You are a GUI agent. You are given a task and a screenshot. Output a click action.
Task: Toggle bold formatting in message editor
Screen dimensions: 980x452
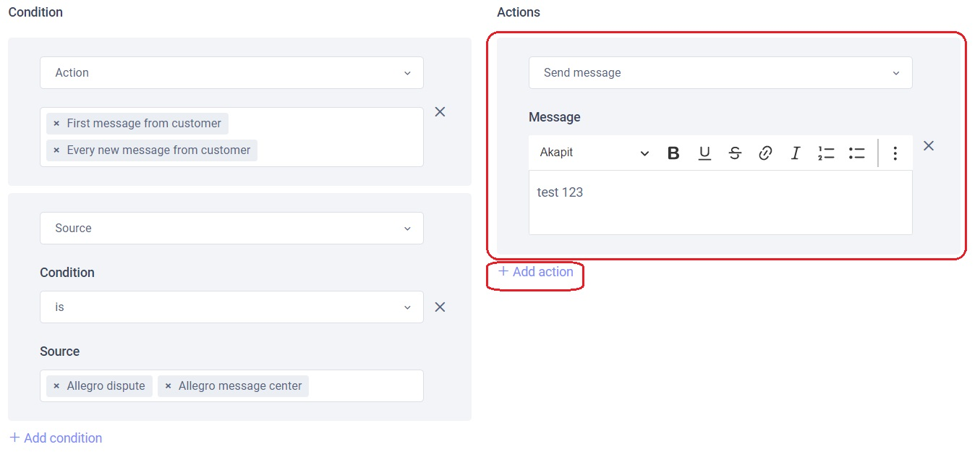tap(673, 153)
